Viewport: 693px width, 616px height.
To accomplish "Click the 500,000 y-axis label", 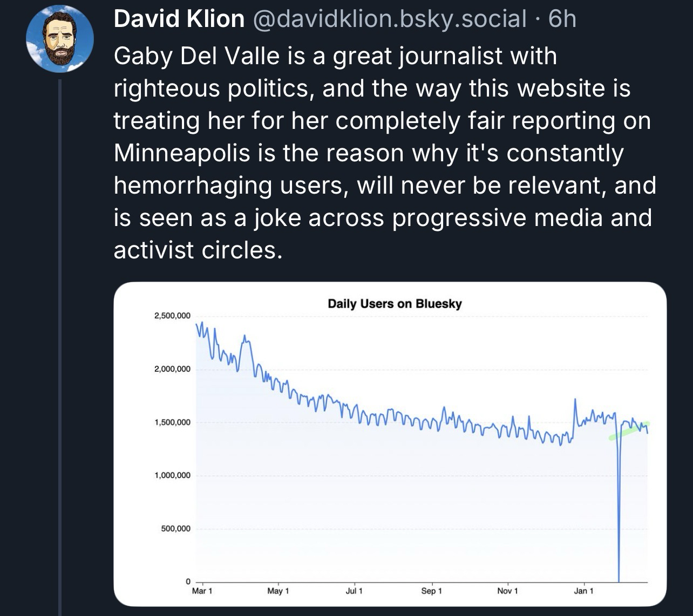I will point(175,529).
